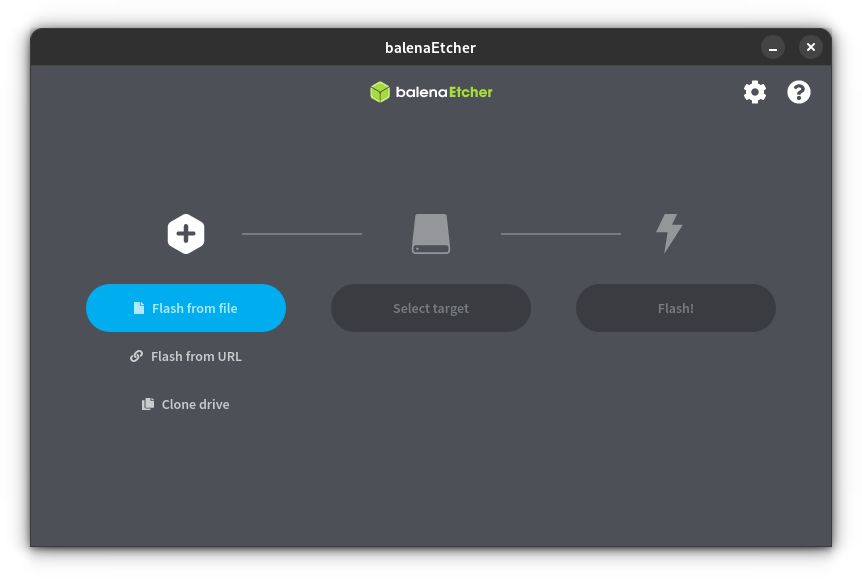Click the drive icon above Select target
862x579 pixels.
pos(431,234)
